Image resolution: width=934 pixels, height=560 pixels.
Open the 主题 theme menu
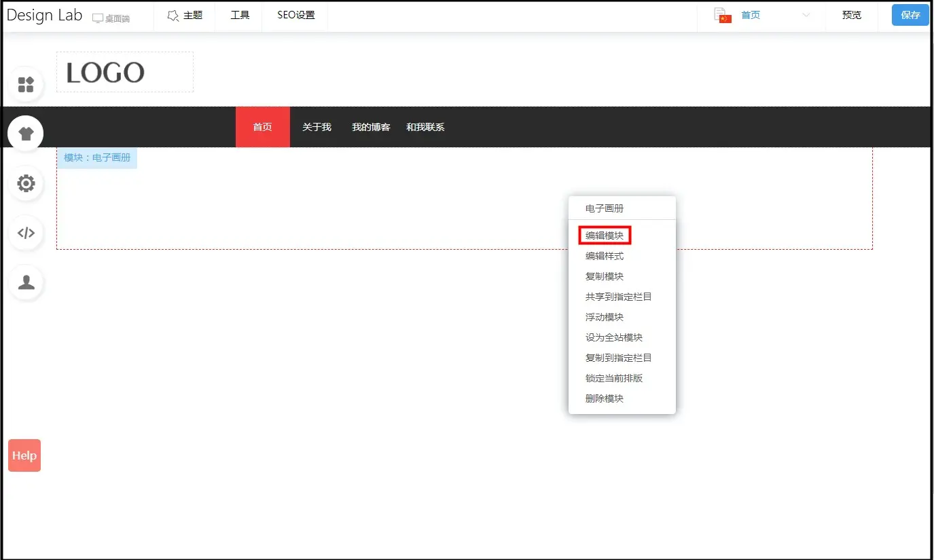coord(185,15)
